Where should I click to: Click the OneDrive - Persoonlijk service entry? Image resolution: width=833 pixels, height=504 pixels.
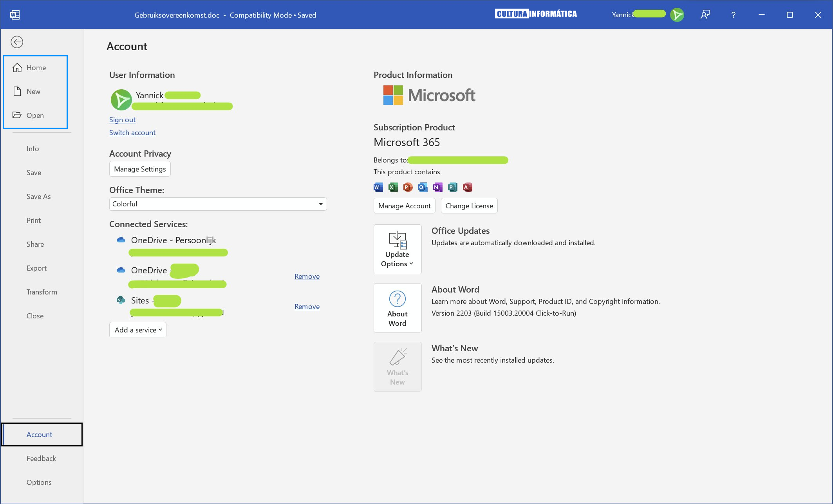[173, 240]
